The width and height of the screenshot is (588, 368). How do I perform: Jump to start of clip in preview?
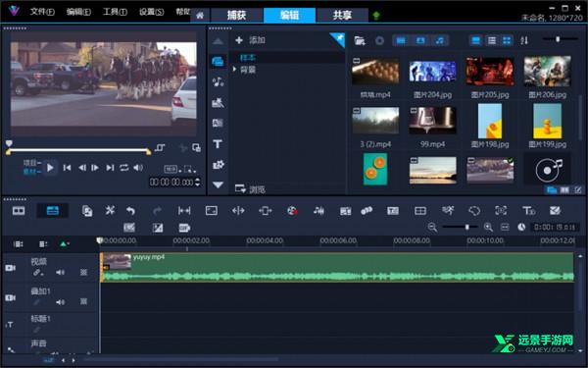(x=67, y=168)
